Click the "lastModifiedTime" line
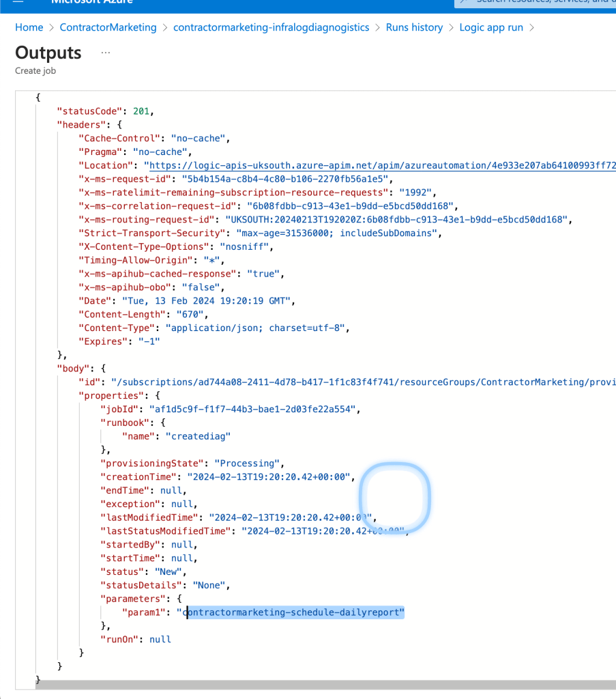 (238, 517)
